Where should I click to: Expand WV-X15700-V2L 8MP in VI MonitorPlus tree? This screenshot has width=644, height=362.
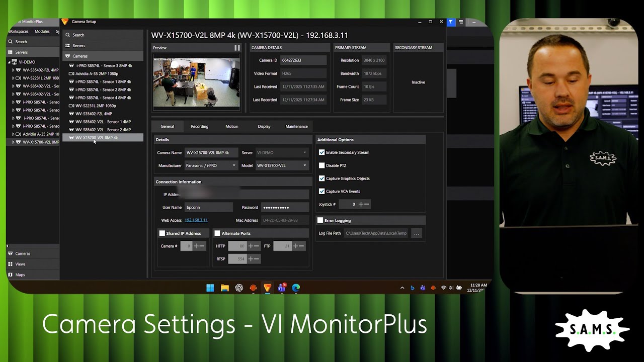[14, 142]
